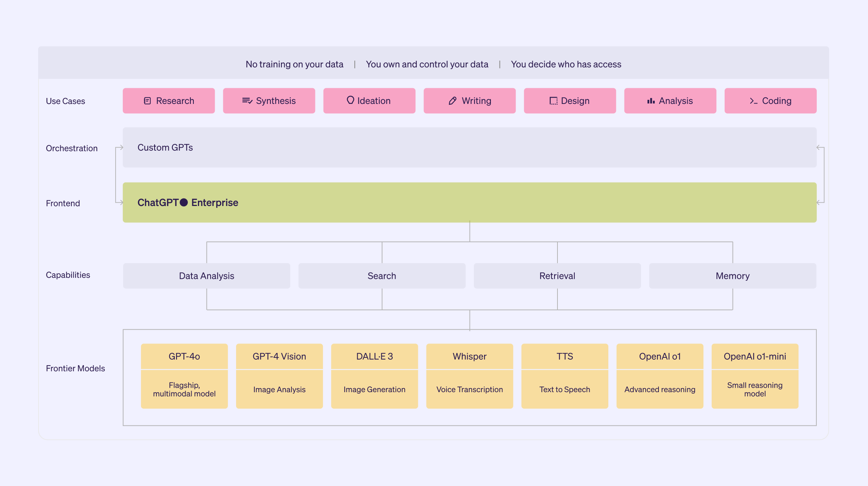Select the Whisper Voice Transcription card
The image size is (868, 486).
click(470, 376)
